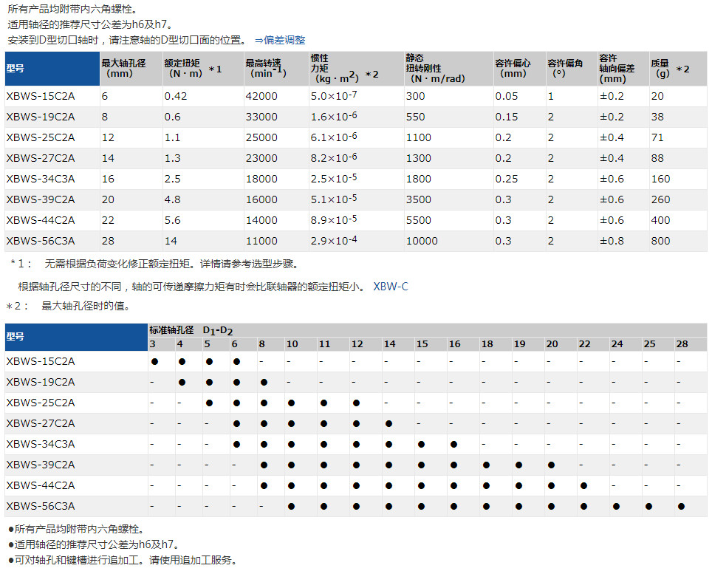Click the 型号 header in the bore diameter table
Screen dimensions: 712x588
point(76,337)
